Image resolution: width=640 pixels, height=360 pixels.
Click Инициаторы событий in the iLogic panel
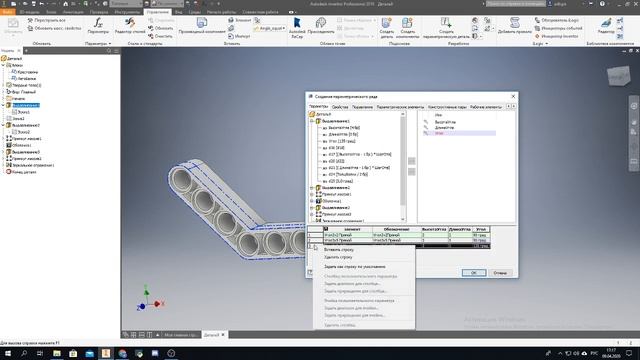(558, 28)
